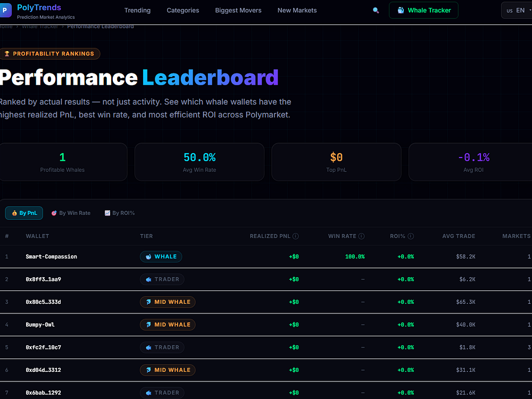532x399 pixels.
Task: Click the Avg Win Rate stat card
Action: click(x=199, y=162)
